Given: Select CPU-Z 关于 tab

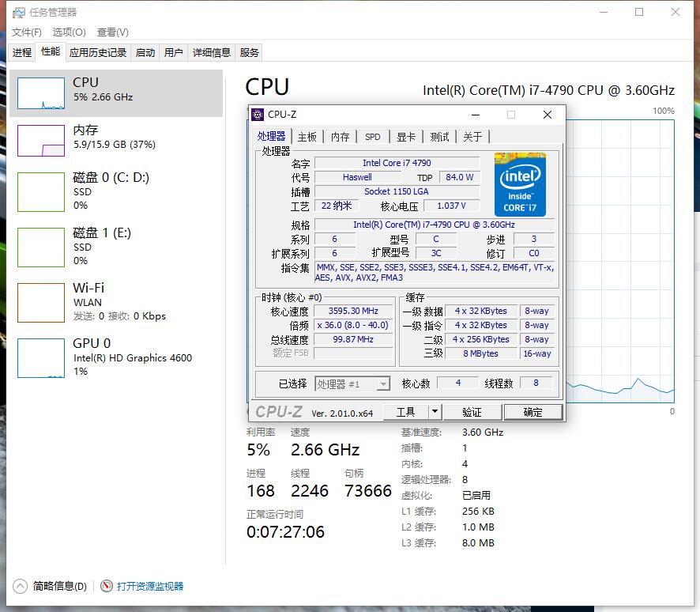Looking at the screenshot, I should pyautogui.click(x=472, y=137).
